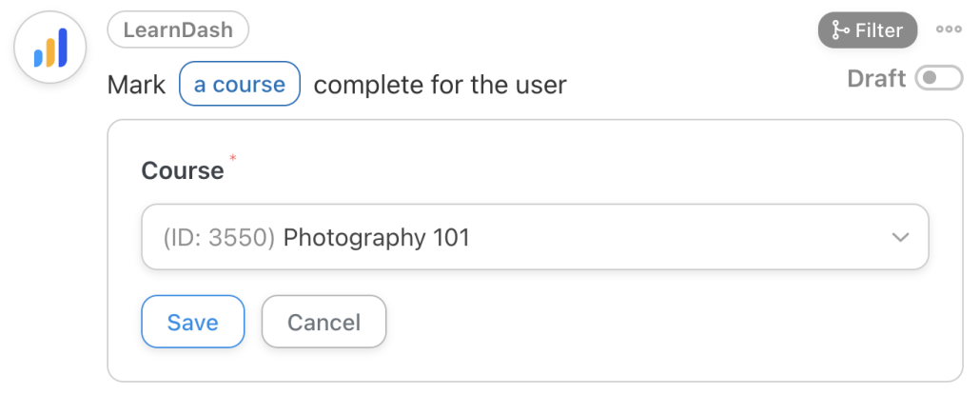The image size is (980, 395).
Task: Click the blank middle of the Course field
Action: coord(666,237)
